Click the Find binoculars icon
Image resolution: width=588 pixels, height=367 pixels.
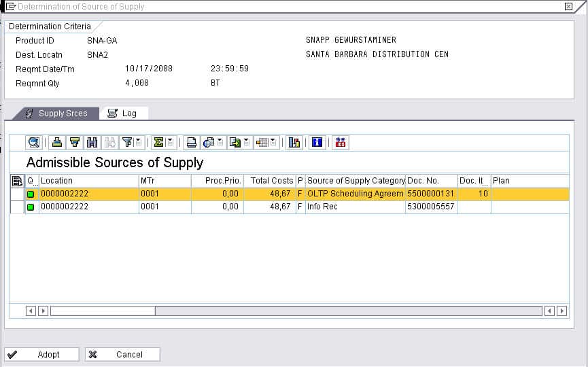92,142
